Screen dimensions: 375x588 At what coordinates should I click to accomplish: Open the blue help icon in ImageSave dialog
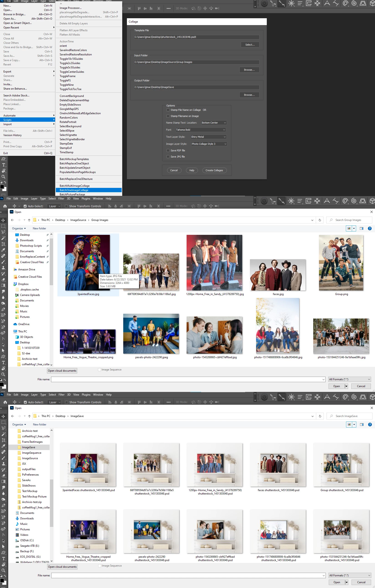point(370,424)
